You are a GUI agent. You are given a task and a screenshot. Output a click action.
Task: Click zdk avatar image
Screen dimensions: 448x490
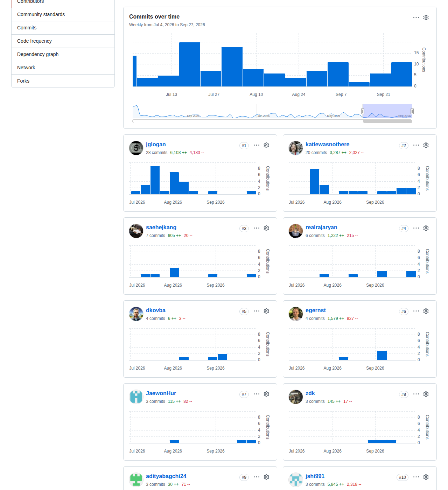click(x=296, y=397)
